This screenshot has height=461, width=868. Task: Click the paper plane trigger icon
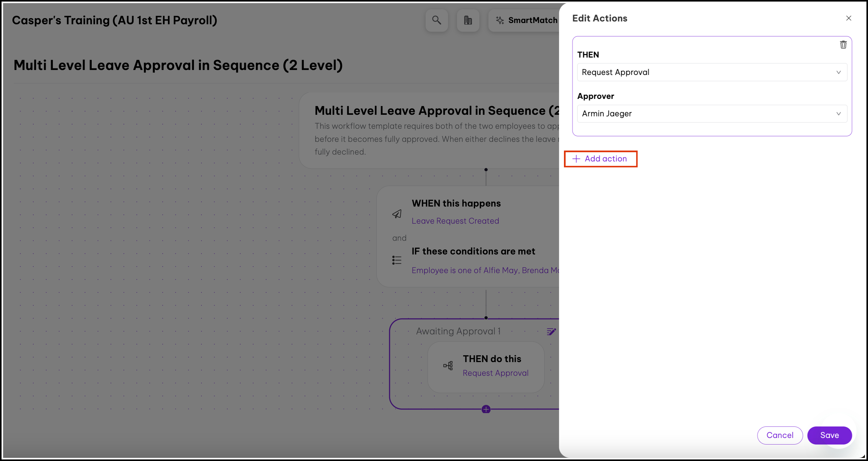(397, 214)
